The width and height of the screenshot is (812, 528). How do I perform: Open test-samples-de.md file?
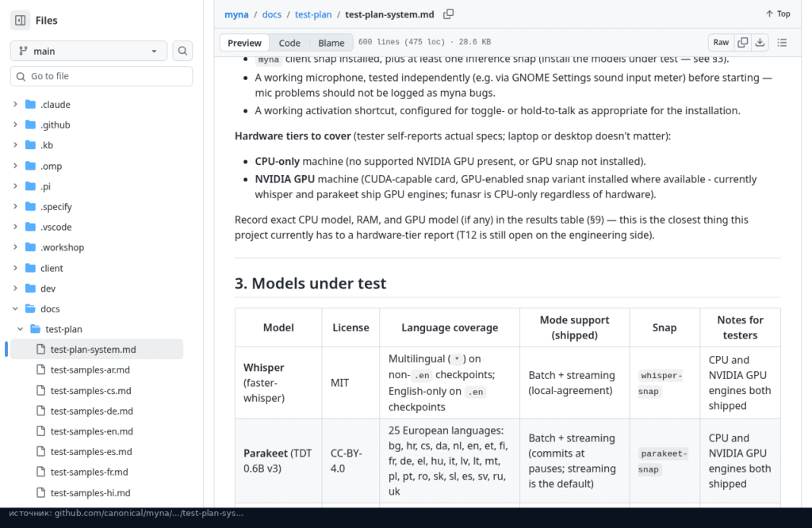pyautogui.click(x=92, y=411)
